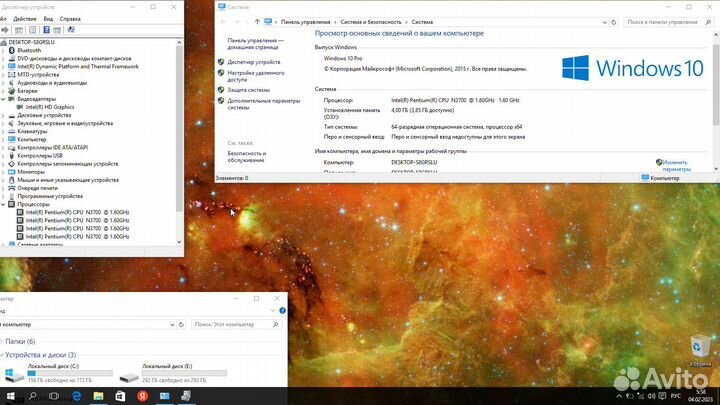Click the Изменить параметры link

tap(676, 166)
